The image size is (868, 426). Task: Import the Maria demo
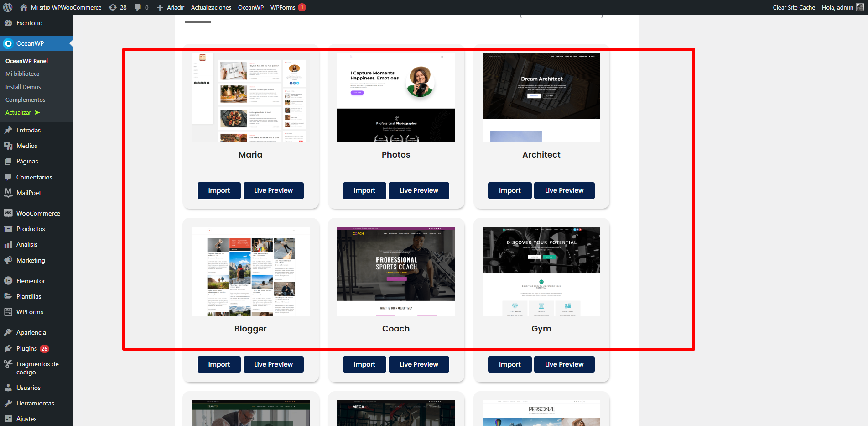click(x=219, y=190)
